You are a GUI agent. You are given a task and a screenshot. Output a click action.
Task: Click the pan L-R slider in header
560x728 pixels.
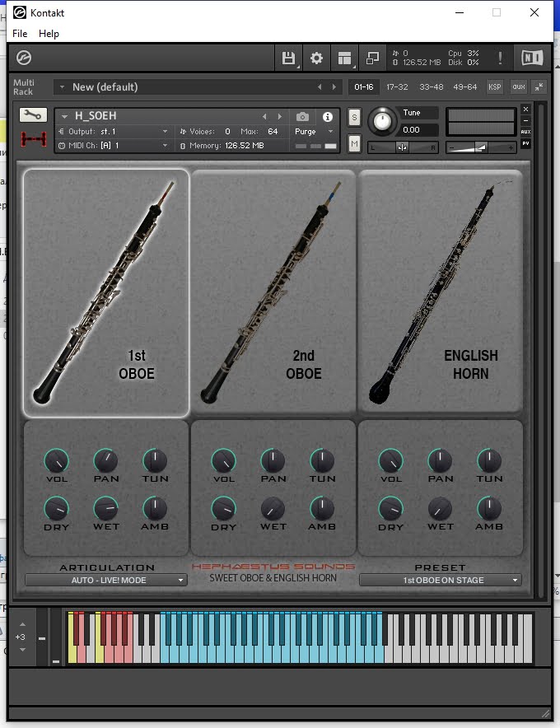coord(403,147)
